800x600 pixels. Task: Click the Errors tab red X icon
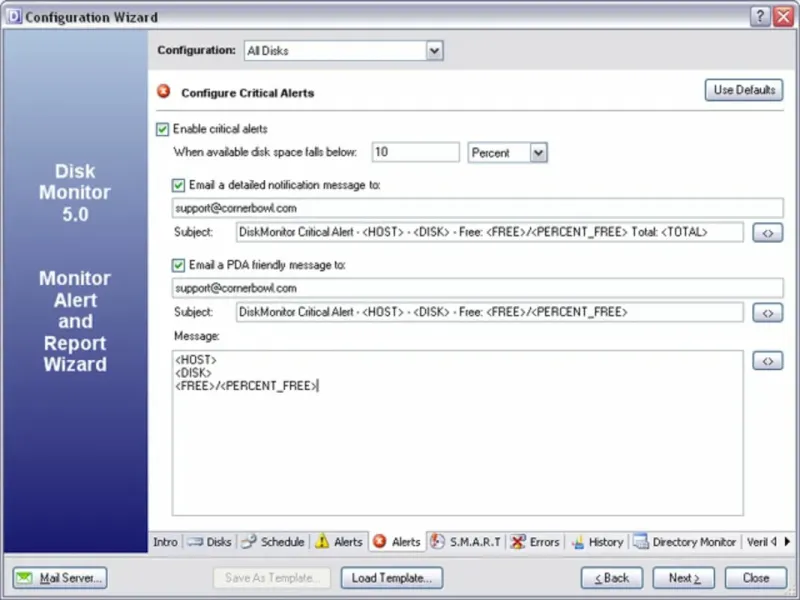pos(517,542)
